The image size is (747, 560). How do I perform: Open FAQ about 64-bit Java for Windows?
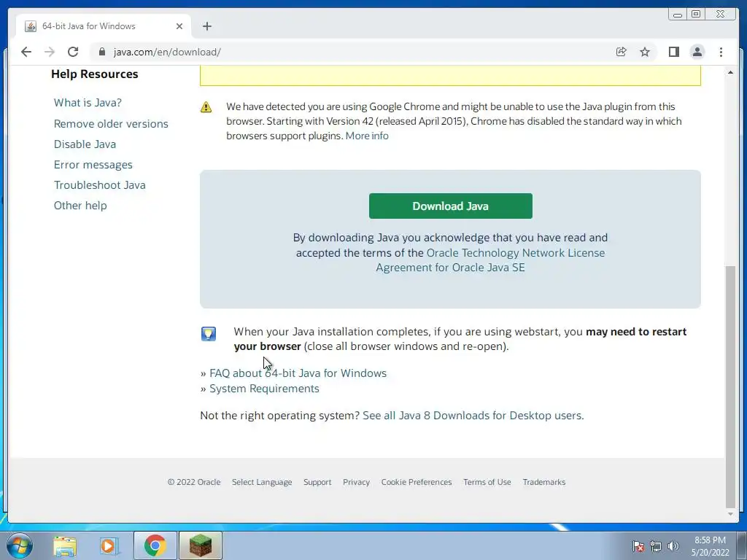tap(298, 373)
